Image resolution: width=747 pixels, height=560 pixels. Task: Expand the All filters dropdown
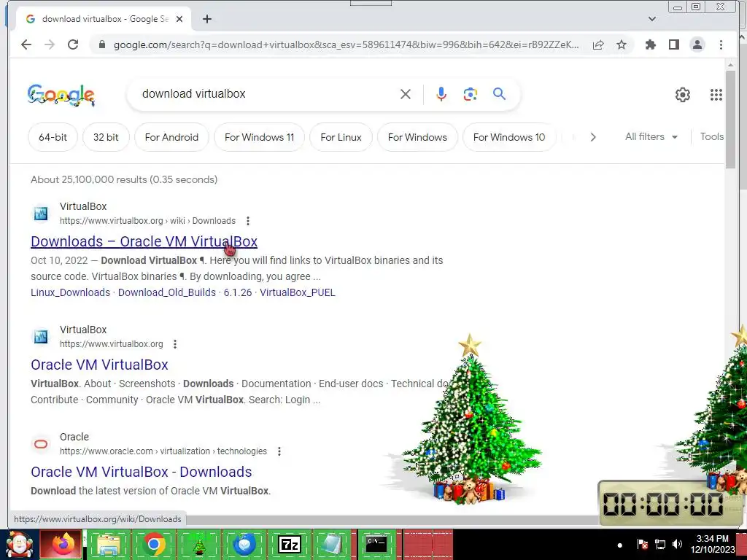coord(651,136)
